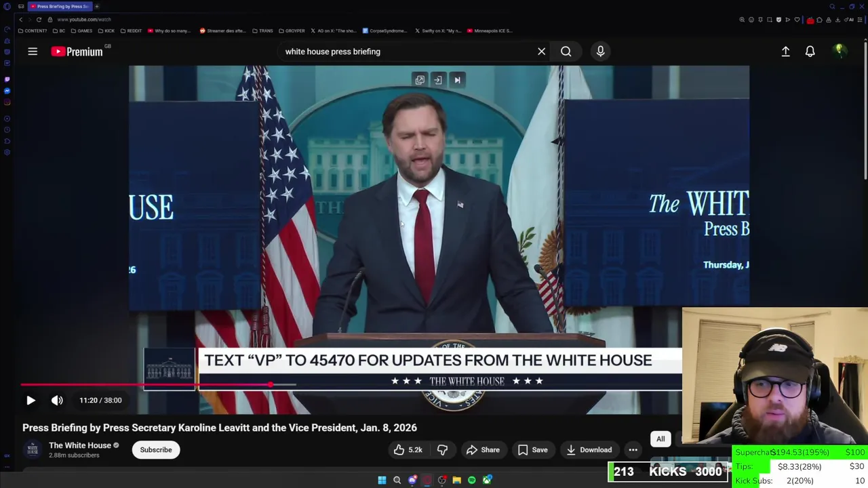Open the GAMES bookmarks folder
Image resolution: width=868 pixels, height=488 pixels.
[81, 30]
